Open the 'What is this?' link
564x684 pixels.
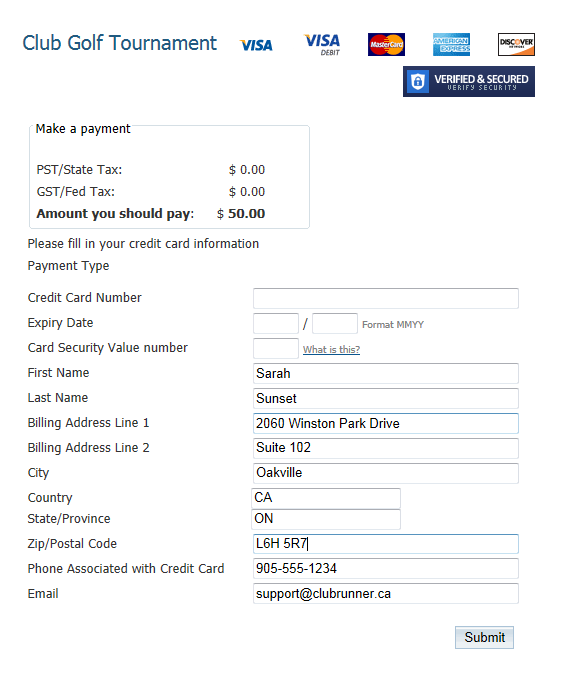[332, 349]
